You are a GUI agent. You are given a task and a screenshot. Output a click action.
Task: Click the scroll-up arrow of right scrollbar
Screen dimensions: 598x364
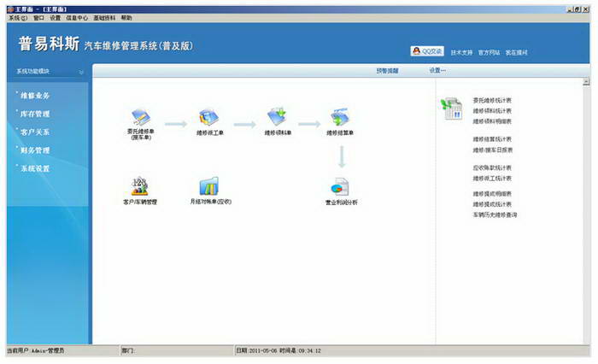point(586,81)
